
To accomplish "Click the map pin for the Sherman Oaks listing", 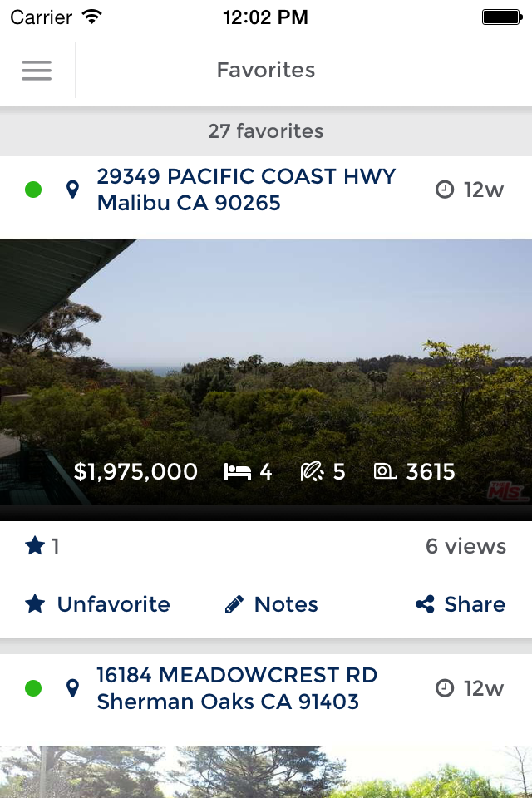I will click(x=73, y=687).
